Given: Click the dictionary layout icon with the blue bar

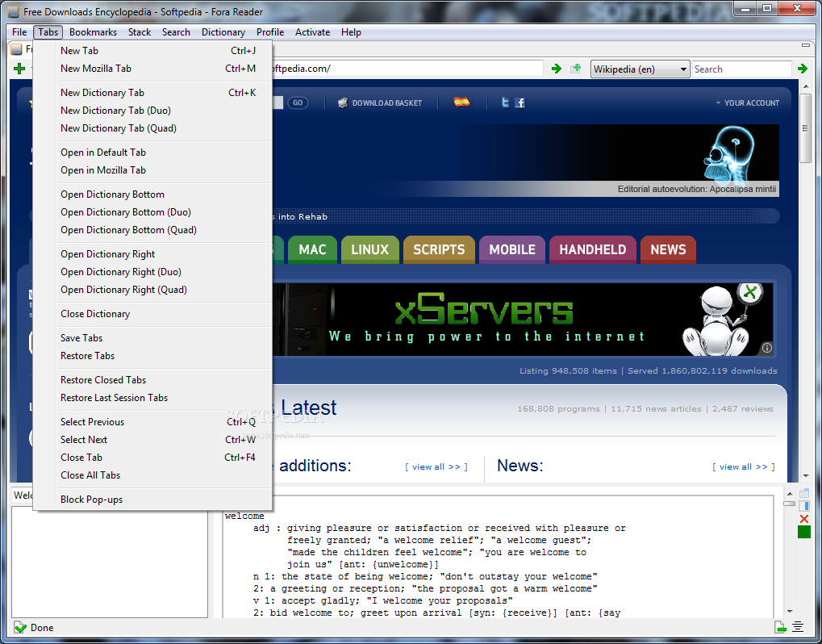Looking at the screenshot, I should tap(803, 506).
